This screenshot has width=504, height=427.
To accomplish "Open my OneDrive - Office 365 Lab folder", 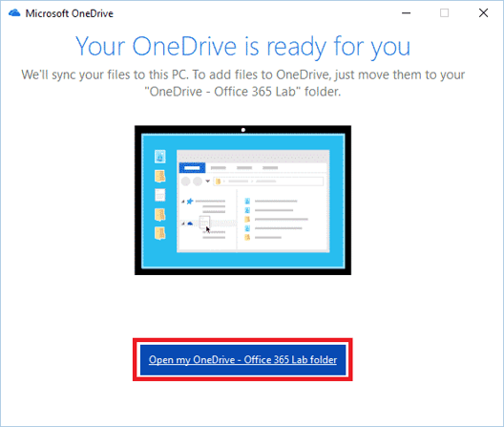I will (x=242, y=360).
